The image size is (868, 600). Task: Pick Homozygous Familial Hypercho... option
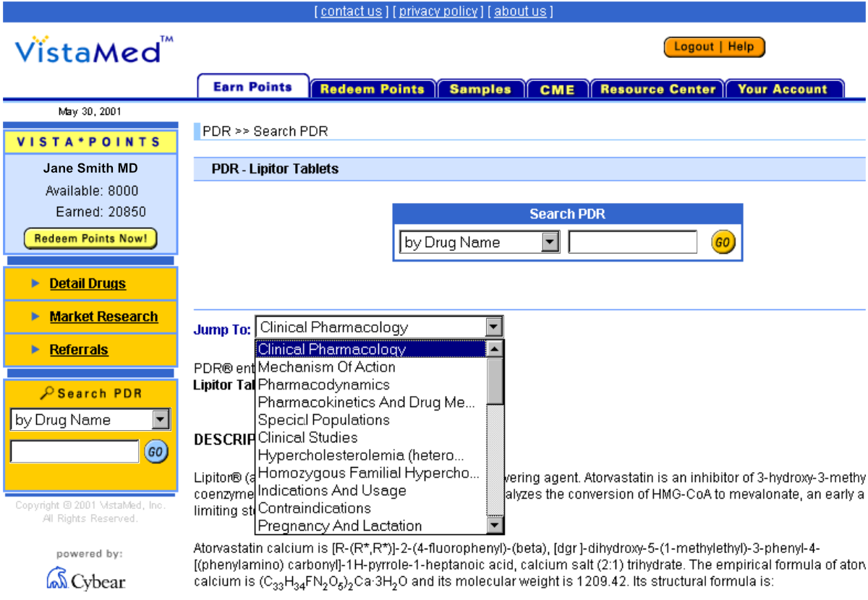point(371,473)
